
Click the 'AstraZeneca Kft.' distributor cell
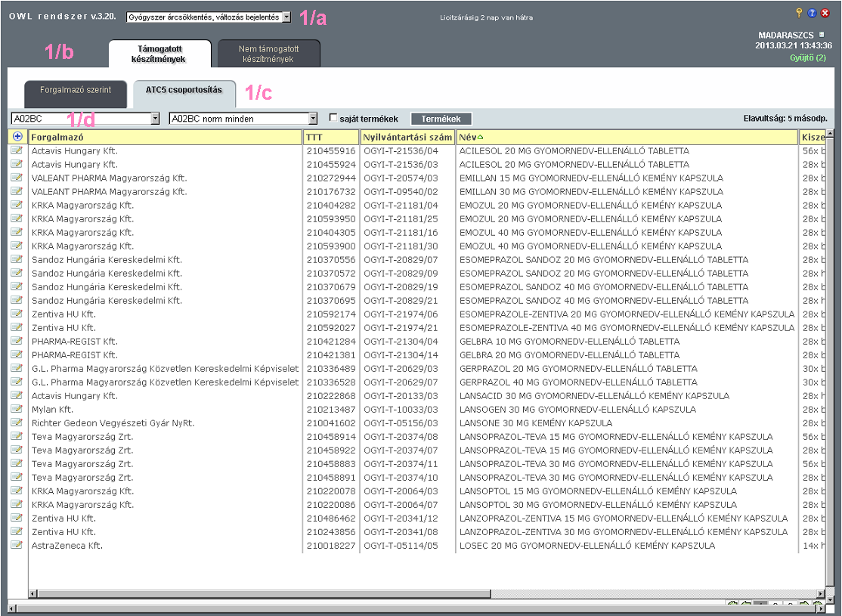coord(67,546)
